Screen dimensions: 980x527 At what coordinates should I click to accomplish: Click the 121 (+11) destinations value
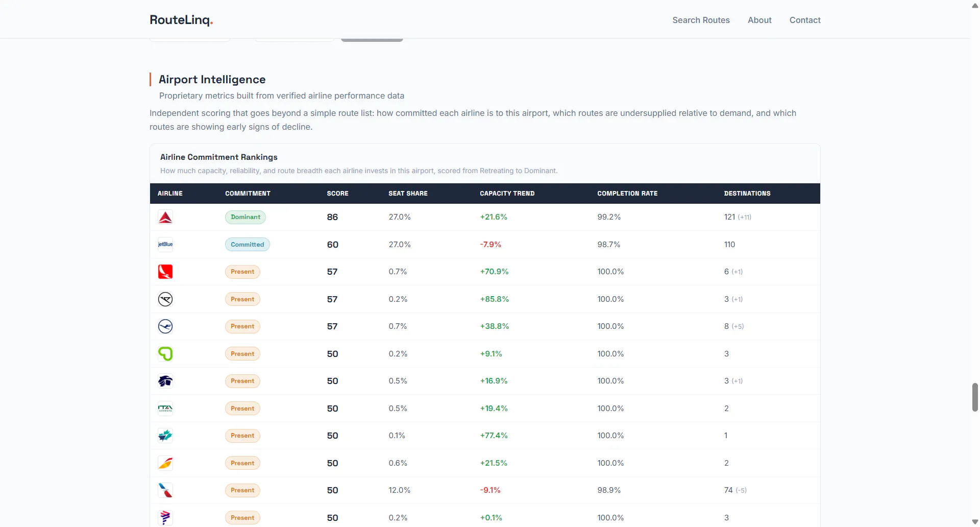(738, 217)
